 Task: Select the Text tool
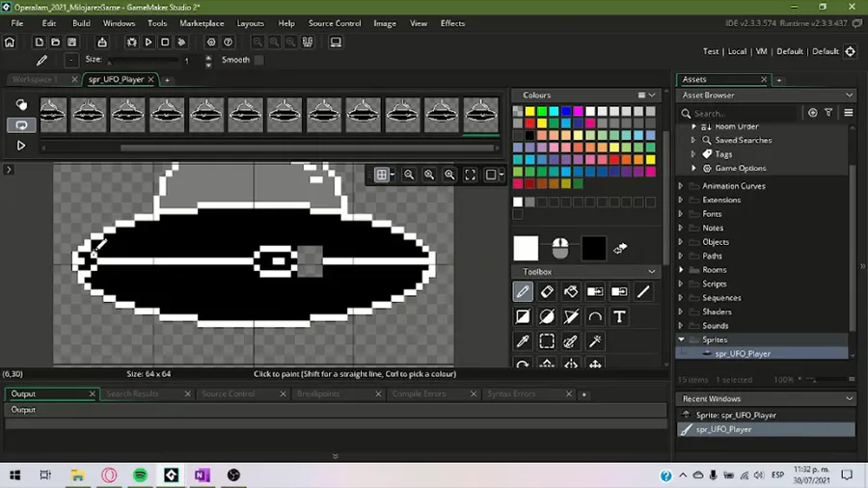[x=619, y=316]
